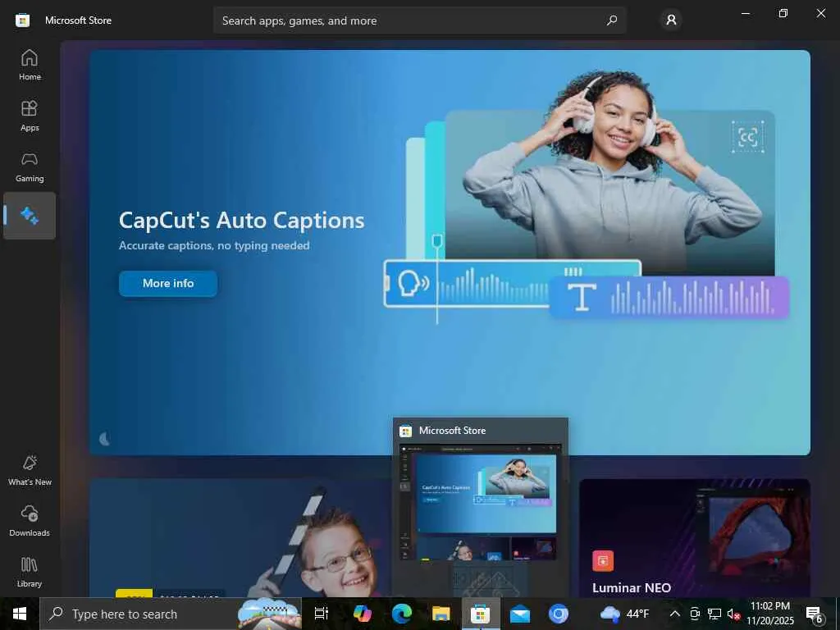840x630 pixels.
Task: Open the kids clapperboard promo card
Action: click(x=240, y=538)
